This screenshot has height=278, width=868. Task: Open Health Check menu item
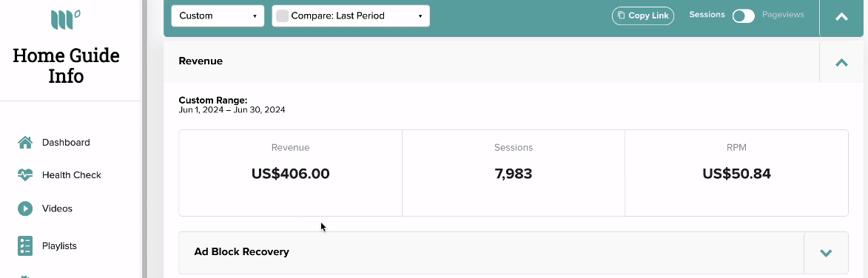tap(72, 175)
